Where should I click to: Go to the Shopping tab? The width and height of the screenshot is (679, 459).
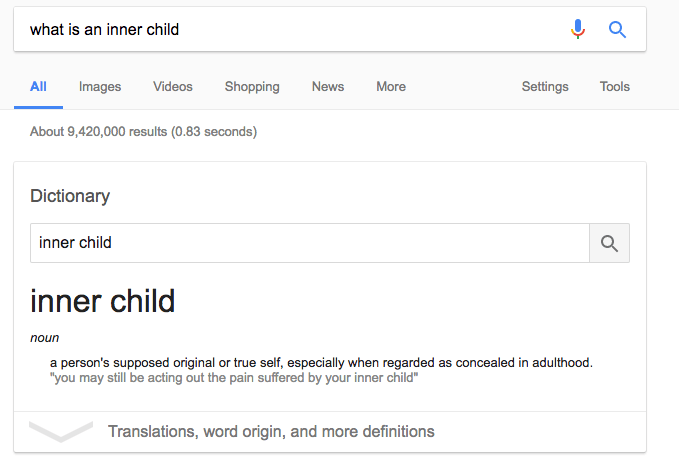click(x=252, y=87)
